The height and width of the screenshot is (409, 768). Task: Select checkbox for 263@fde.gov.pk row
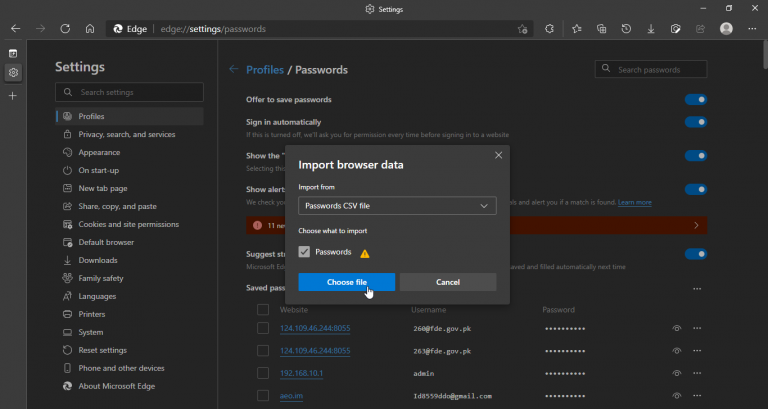(263, 351)
